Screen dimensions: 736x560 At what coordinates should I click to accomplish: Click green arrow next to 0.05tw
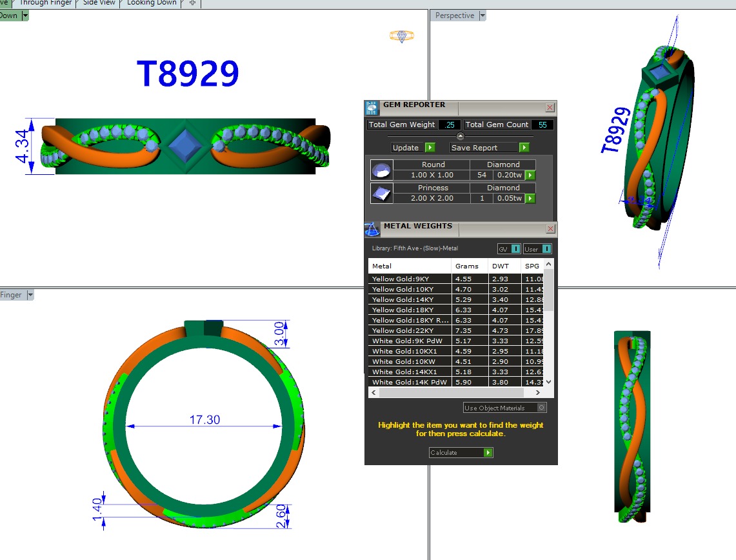(x=530, y=198)
